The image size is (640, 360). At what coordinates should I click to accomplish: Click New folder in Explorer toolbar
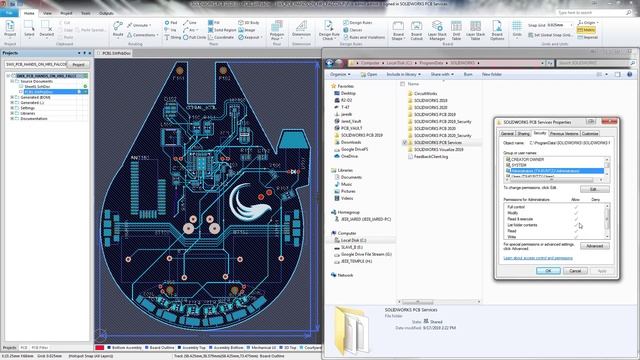click(x=491, y=74)
